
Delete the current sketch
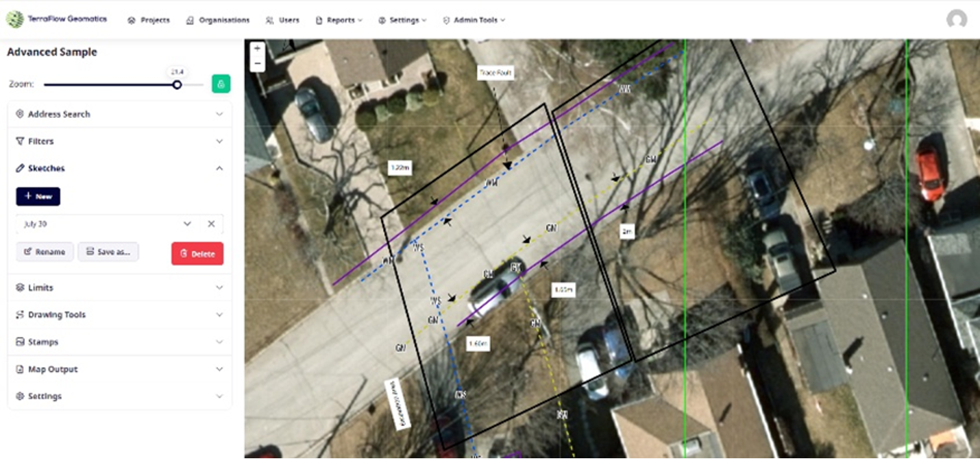click(197, 253)
